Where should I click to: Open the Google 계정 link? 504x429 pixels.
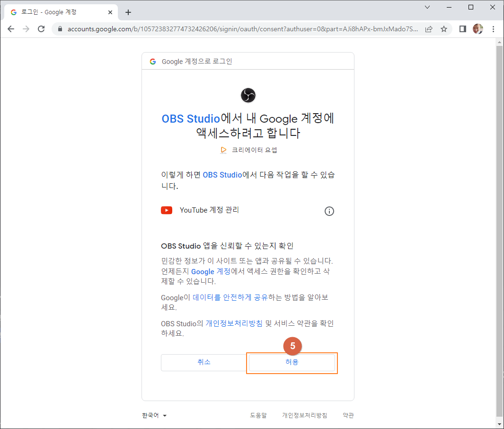coord(211,271)
